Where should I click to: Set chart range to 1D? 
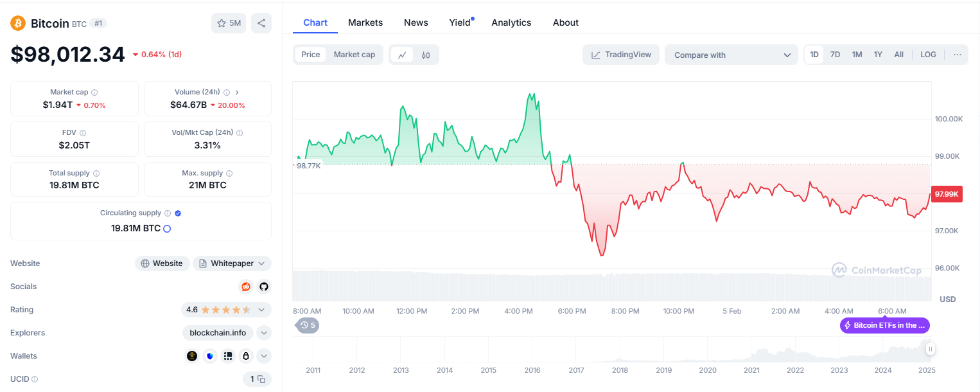point(814,55)
